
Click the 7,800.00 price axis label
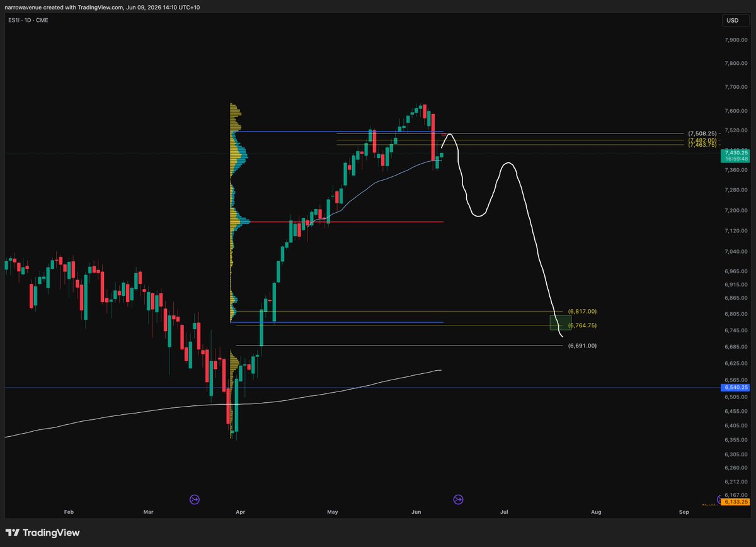(x=736, y=64)
